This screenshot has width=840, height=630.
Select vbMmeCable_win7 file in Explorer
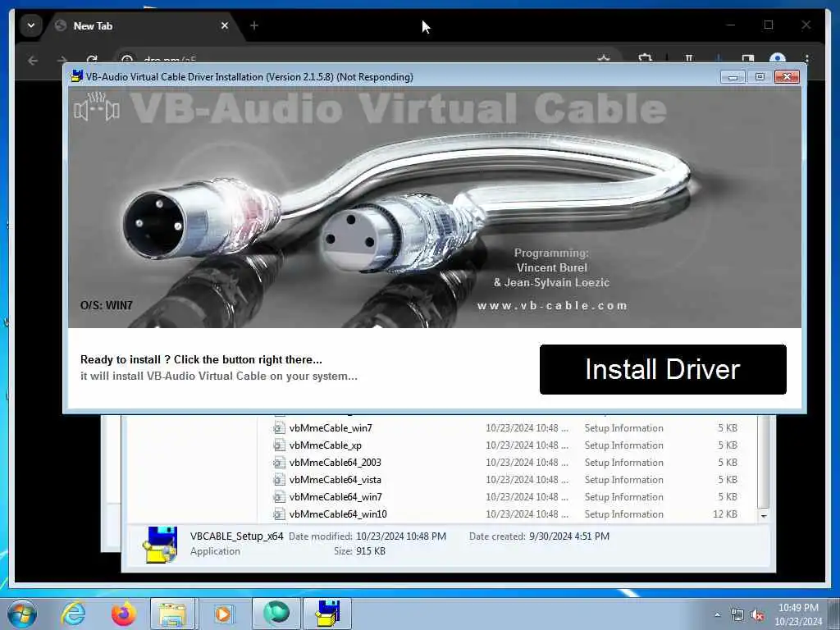coord(330,428)
